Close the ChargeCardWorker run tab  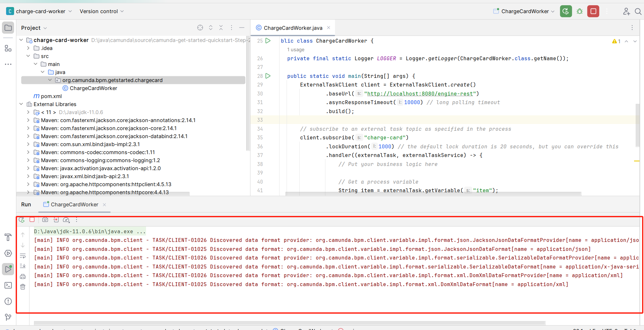[104, 204]
